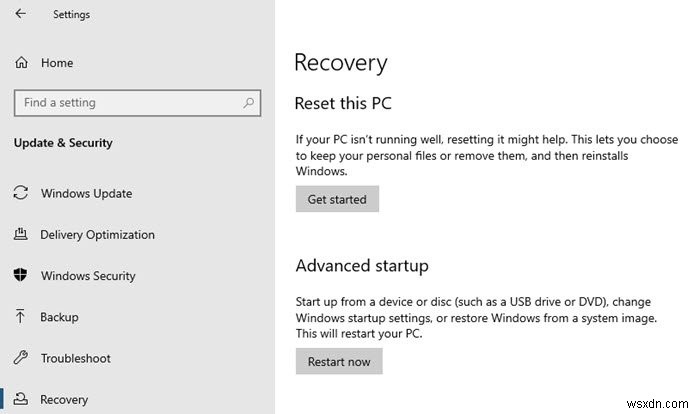
Task: Click the Recovery page heading
Action: pos(341,63)
